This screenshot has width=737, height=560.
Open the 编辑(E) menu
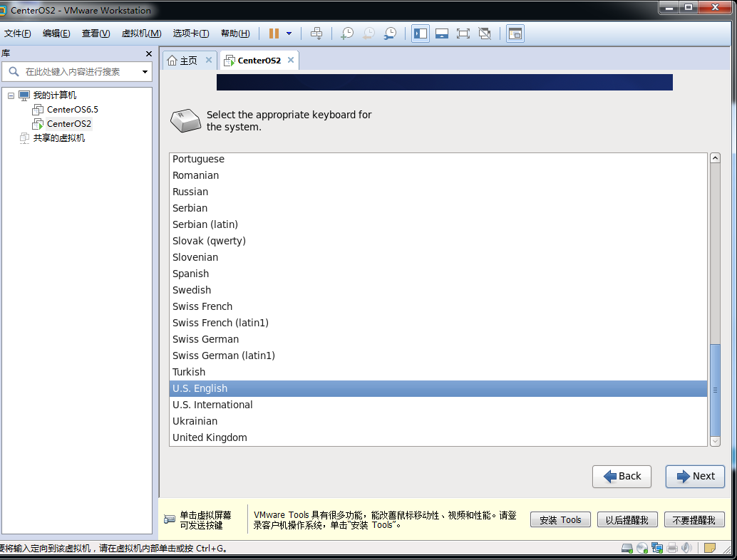(x=56, y=33)
